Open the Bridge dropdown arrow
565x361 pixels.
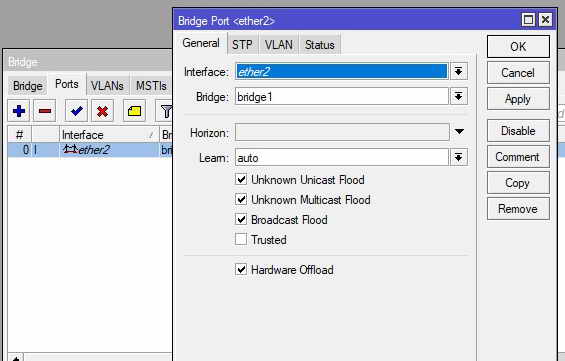[458, 96]
